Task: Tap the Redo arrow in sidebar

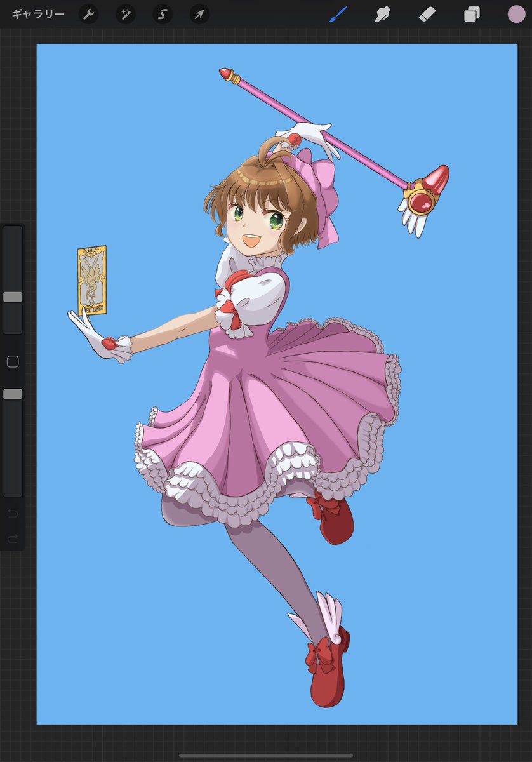Action: pos(13,539)
